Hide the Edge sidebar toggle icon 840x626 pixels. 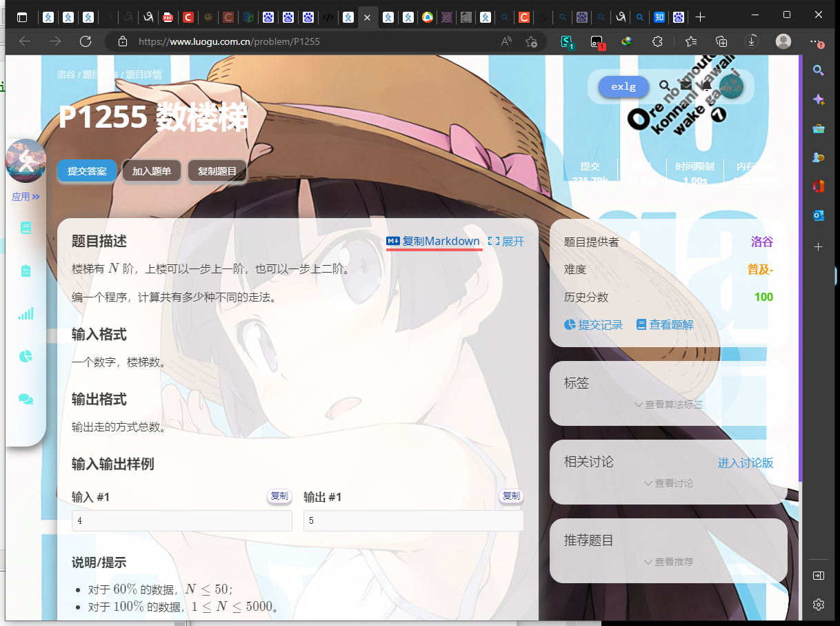click(819, 575)
